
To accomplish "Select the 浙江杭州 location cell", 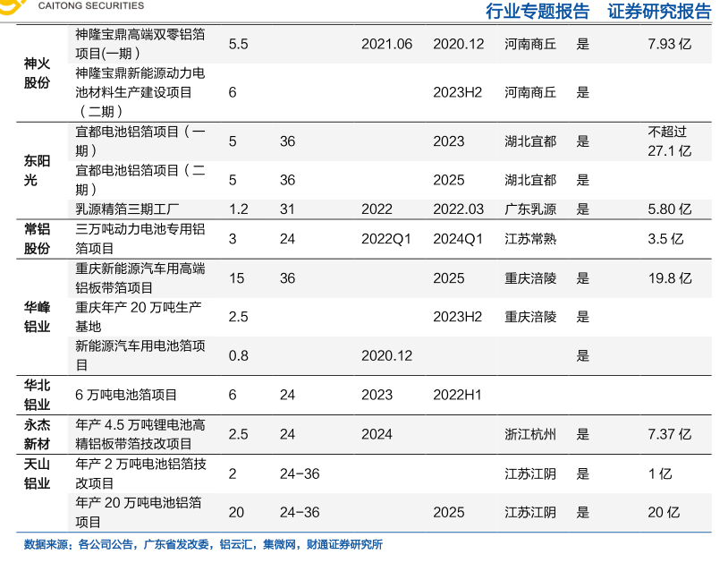I will (x=530, y=434).
